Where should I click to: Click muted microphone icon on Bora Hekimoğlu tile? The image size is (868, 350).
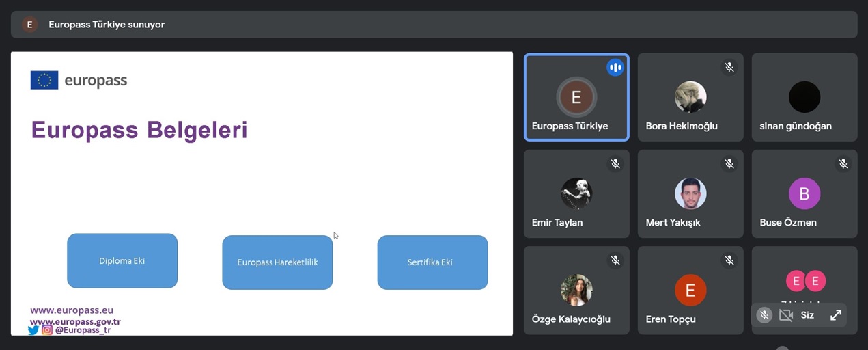coord(729,67)
